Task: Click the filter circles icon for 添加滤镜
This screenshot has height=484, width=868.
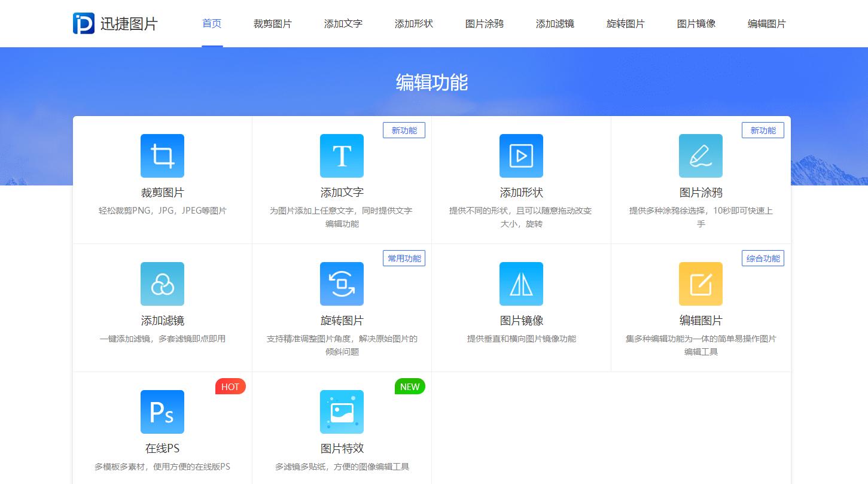Action: [x=162, y=284]
